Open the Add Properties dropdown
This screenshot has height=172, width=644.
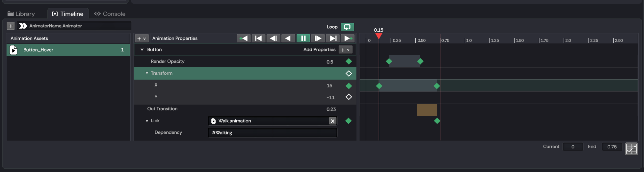pyautogui.click(x=346, y=50)
